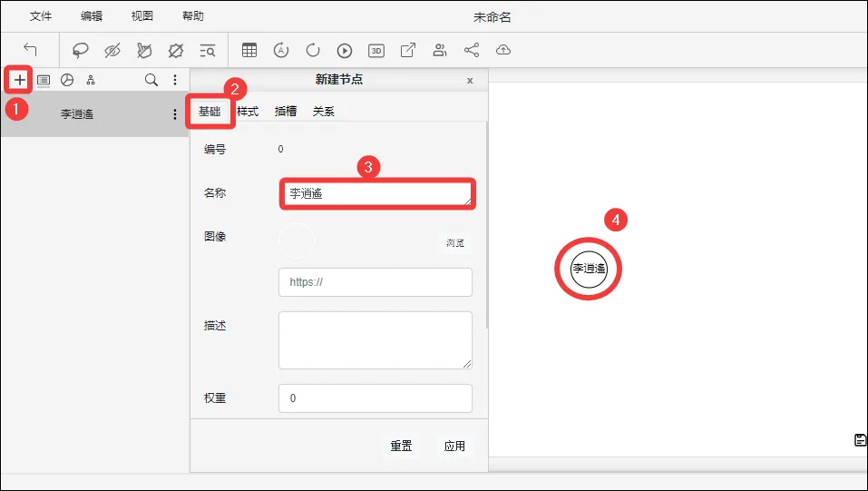Select the 李逍遥 node on canvas
The image size is (868, 491).
click(x=589, y=269)
